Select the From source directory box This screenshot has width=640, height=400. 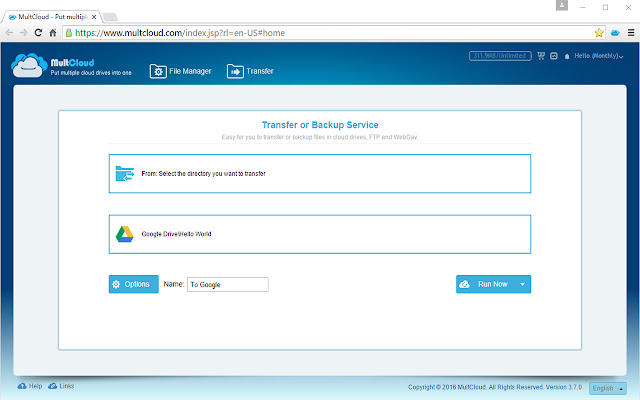320,173
